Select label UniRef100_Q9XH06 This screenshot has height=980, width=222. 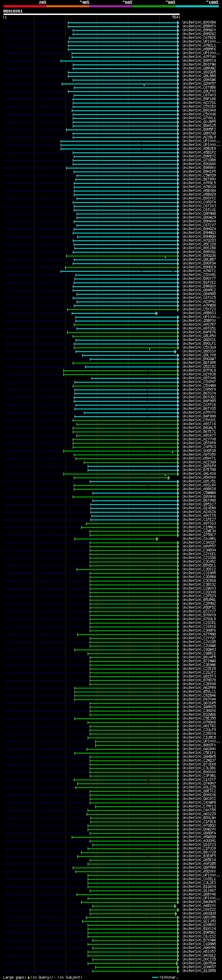[199, 496]
